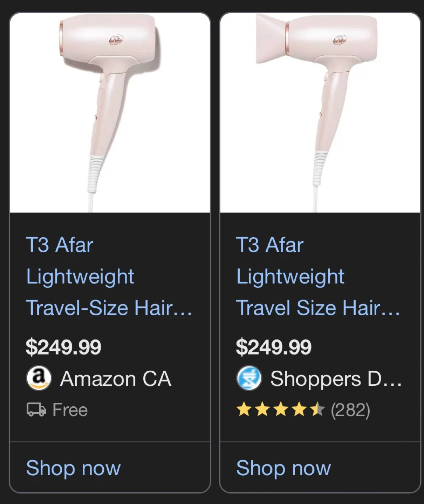Click the first gold rating star
The image size is (424, 504).
click(244, 410)
